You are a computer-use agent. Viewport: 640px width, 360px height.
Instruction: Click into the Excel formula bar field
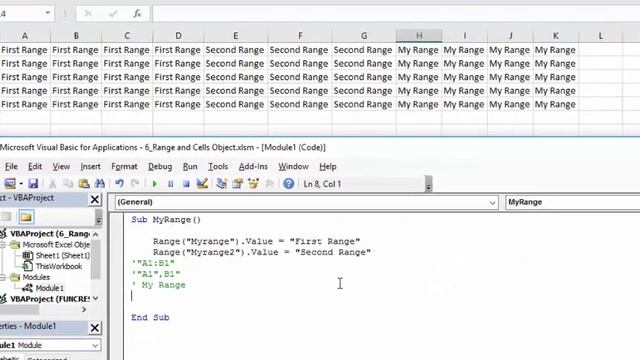pos(396,14)
